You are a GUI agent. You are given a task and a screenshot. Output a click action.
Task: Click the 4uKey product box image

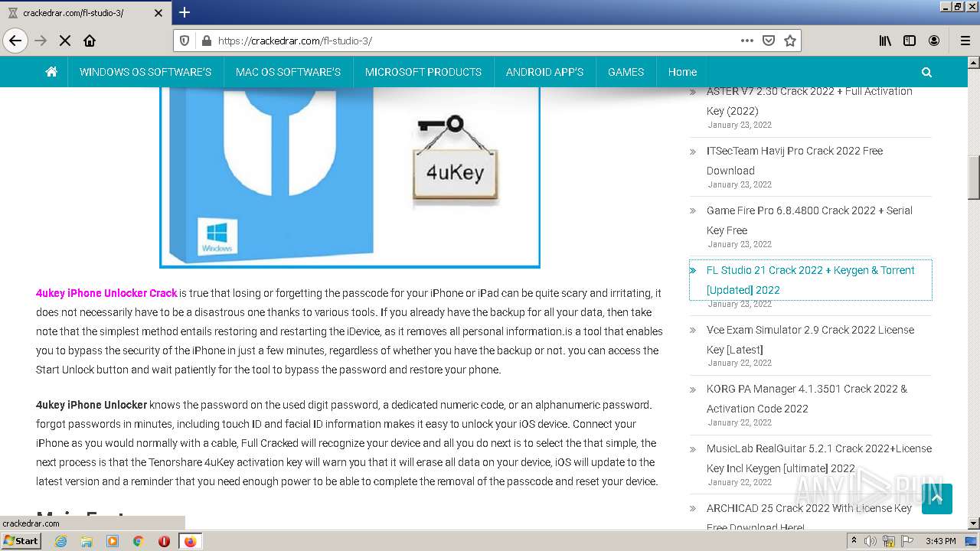coord(350,177)
